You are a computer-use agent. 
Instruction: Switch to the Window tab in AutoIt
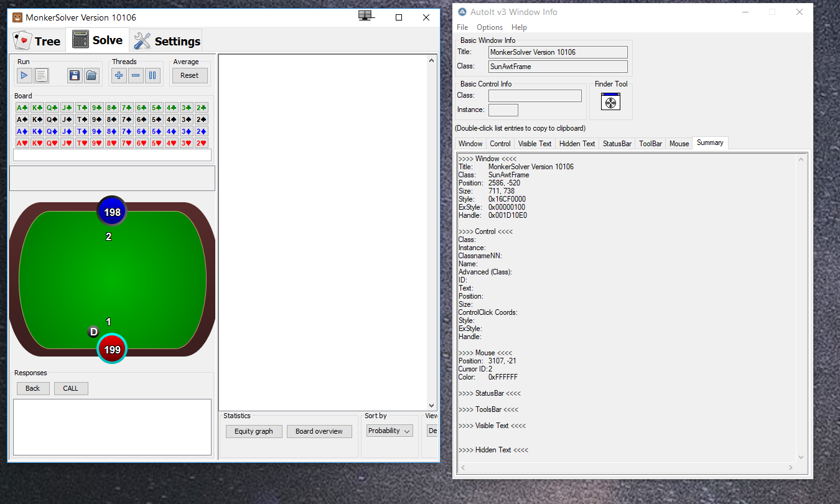click(x=470, y=144)
